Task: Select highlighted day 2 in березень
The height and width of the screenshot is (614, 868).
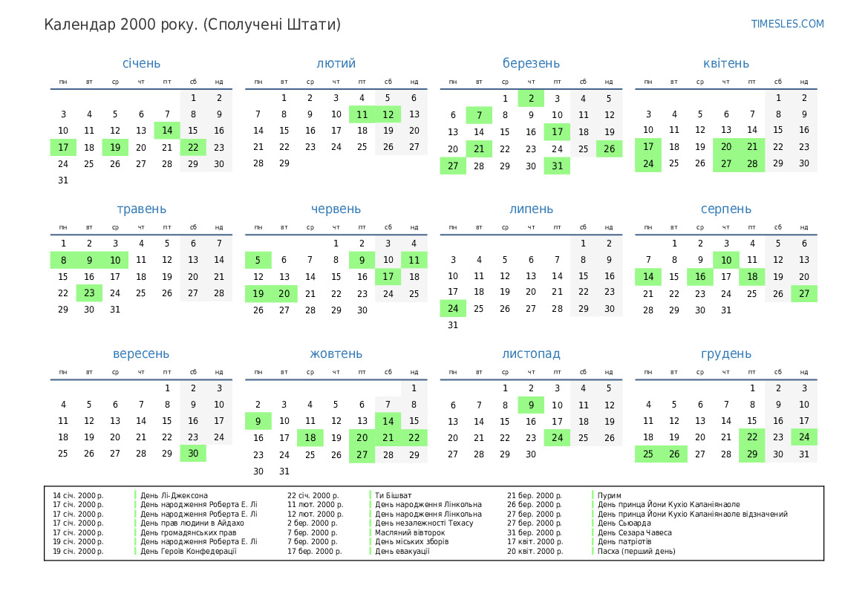Action: (x=531, y=99)
